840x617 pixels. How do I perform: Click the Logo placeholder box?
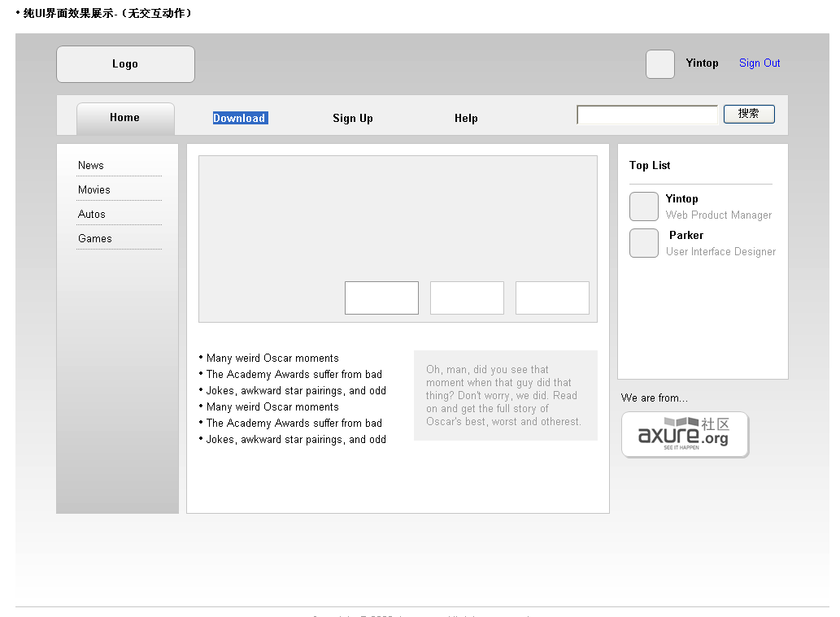(125, 64)
